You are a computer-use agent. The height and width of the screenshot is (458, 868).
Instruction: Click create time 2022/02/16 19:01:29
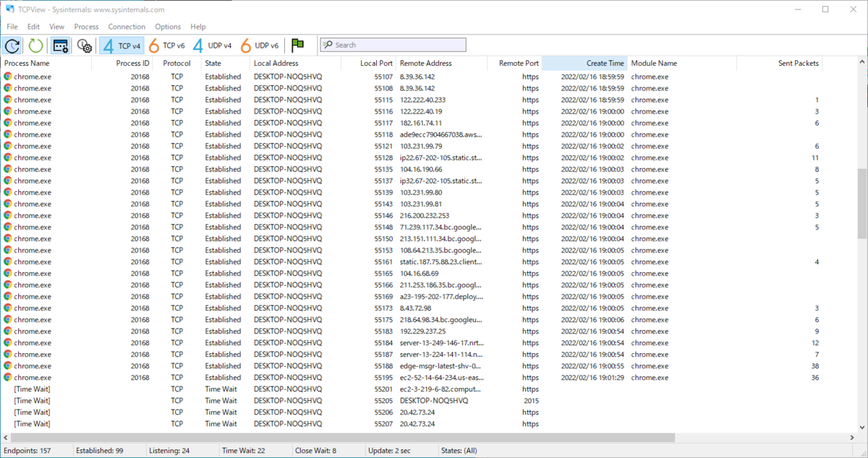[x=592, y=378]
